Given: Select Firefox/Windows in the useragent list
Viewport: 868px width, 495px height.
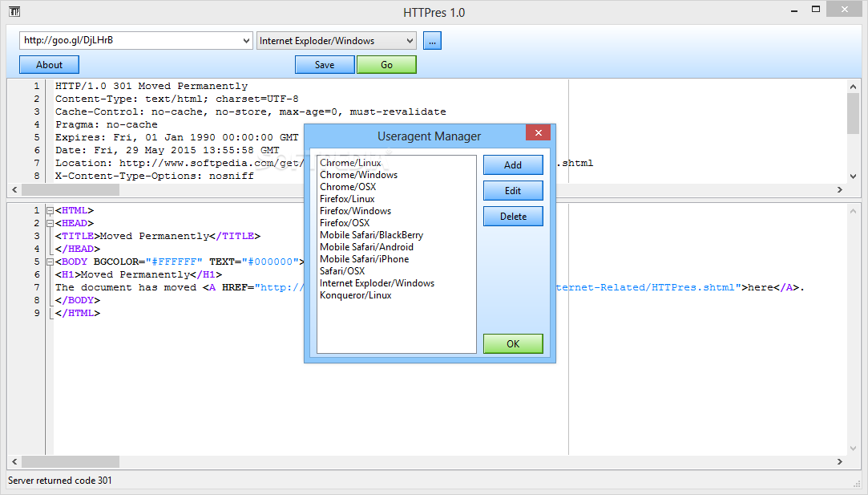Looking at the screenshot, I should [355, 211].
